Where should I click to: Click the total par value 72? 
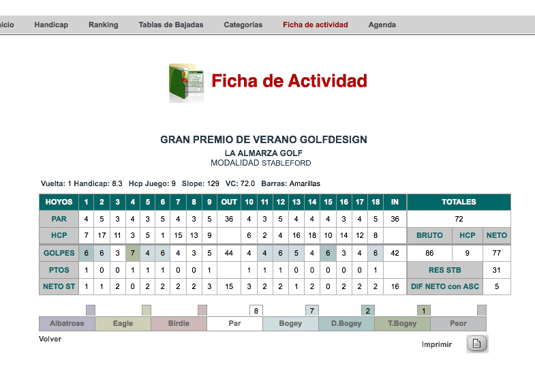point(459,219)
